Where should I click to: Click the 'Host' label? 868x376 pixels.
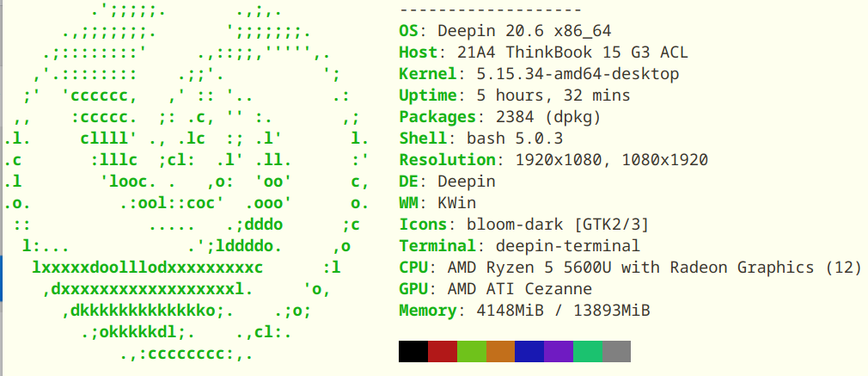coord(419,52)
